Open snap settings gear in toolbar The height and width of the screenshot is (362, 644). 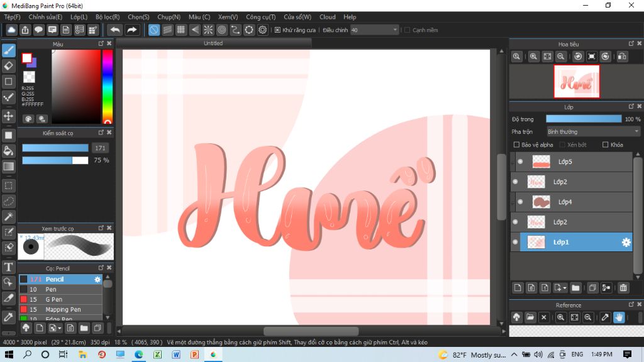(x=262, y=30)
